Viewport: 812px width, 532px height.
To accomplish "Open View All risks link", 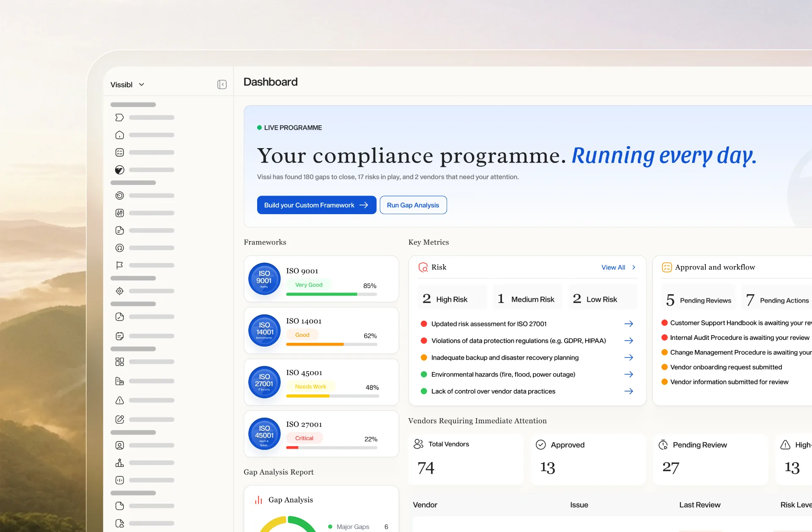I will click(x=613, y=267).
